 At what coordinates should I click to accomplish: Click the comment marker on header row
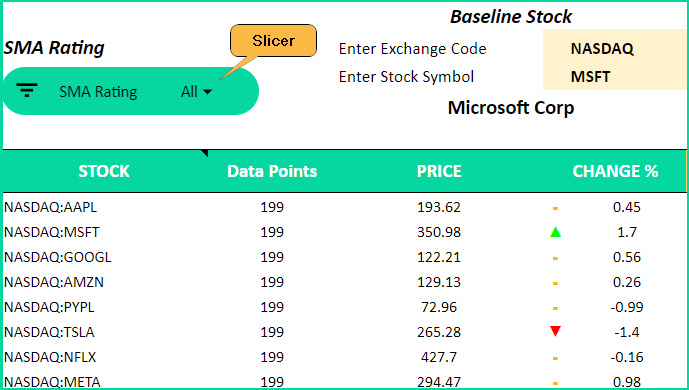204,153
